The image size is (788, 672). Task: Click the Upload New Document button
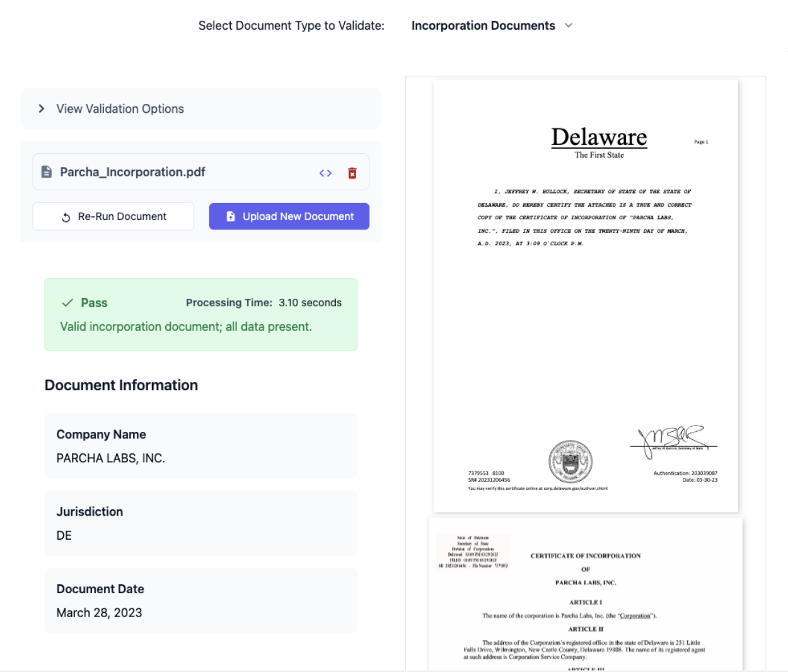(x=289, y=216)
